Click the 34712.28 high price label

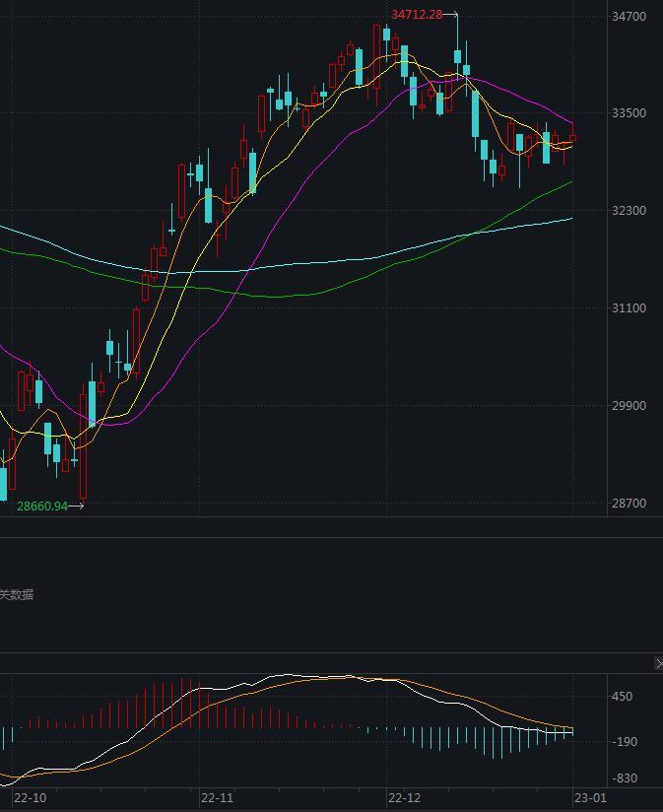pos(418,15)
